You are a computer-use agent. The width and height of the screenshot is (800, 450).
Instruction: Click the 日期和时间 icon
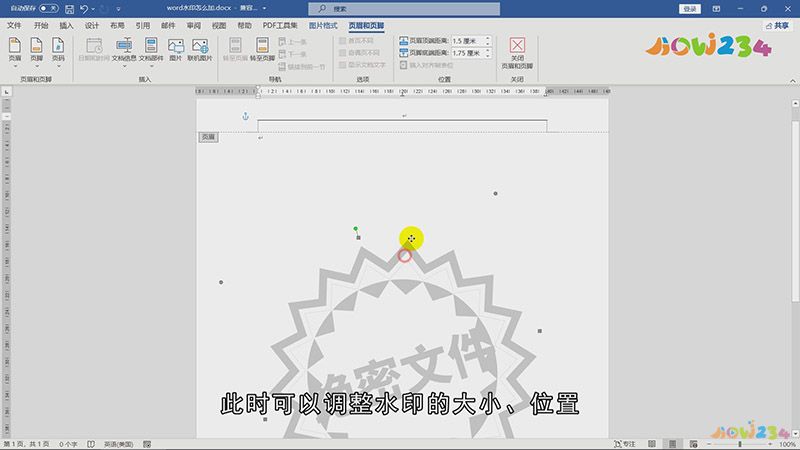94,49
